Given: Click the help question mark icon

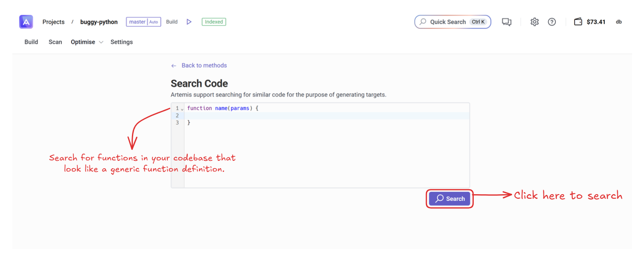Looking at the screenshot, I should (552, 22).
